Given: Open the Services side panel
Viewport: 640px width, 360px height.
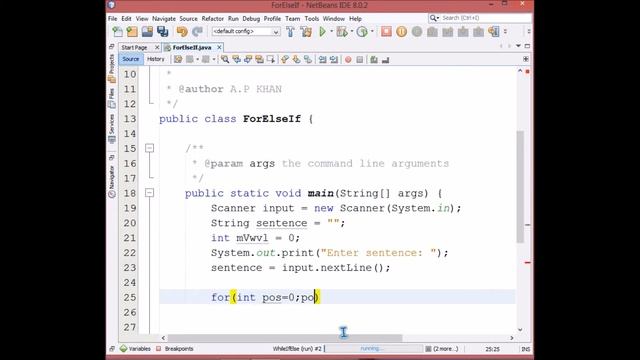Looking at the screenshot, I should [111, 129].
